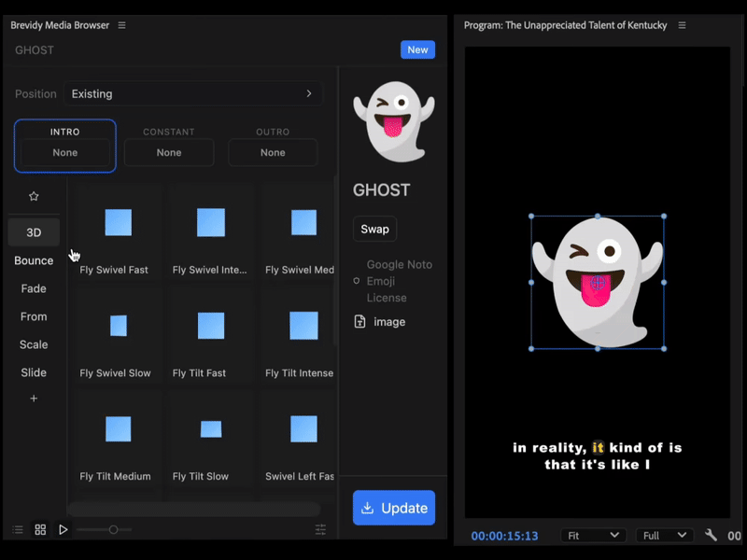Click the Update button

coord(394,508)
